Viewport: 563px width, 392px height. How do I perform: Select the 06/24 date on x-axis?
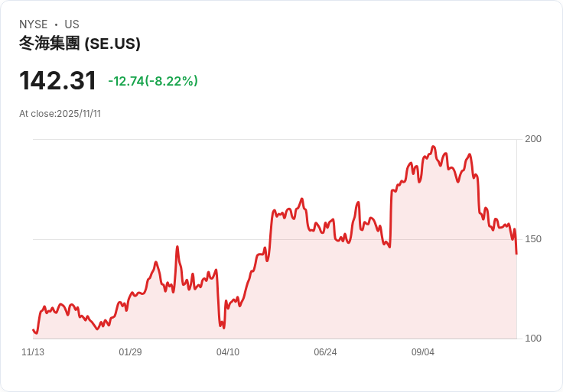coord(325,352)
